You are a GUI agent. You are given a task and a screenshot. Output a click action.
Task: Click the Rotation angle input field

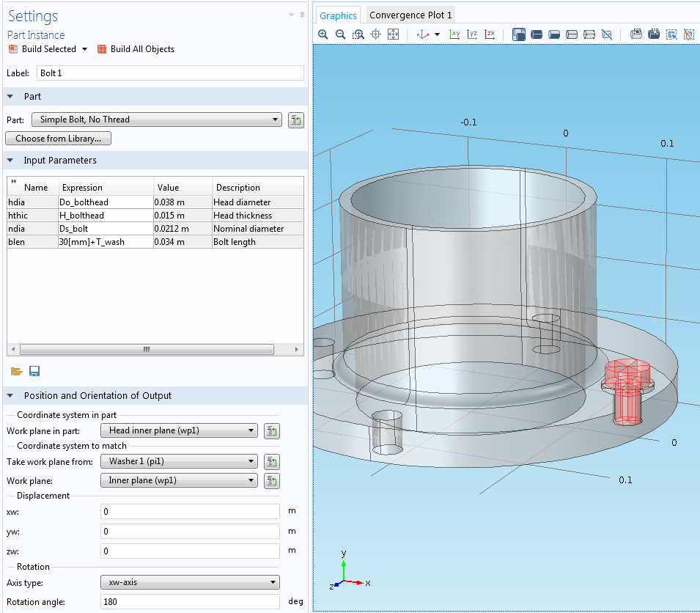(190, 602)
